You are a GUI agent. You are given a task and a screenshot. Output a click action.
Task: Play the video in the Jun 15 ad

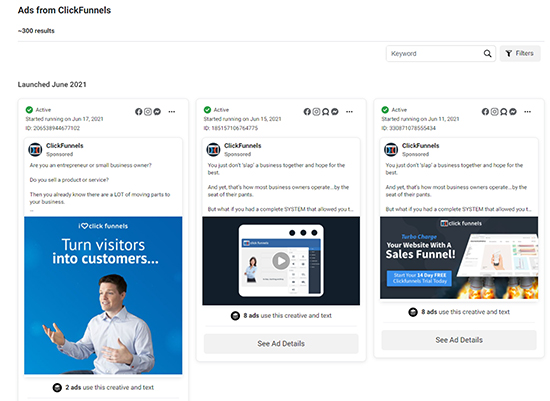coord(281,261)
